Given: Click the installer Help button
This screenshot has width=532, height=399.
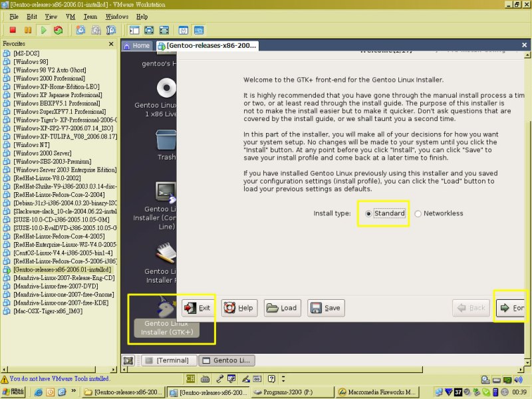Looking at the screenshot, I should point(239,308).
